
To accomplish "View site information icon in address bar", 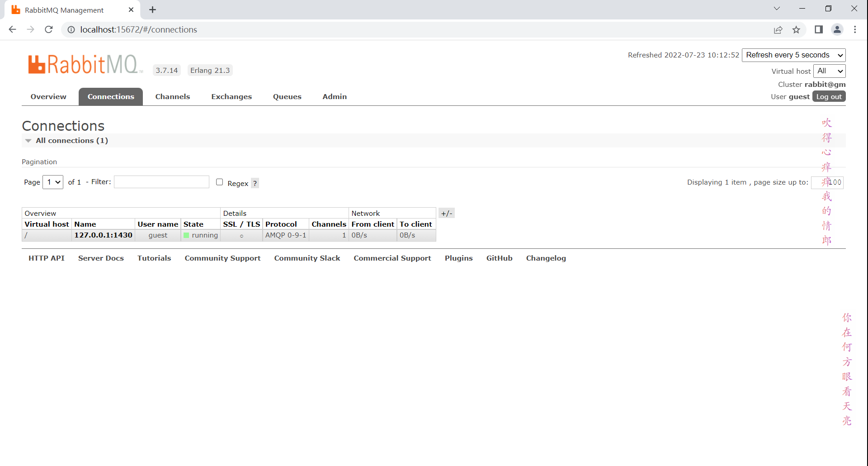I will tap(71, 29).
